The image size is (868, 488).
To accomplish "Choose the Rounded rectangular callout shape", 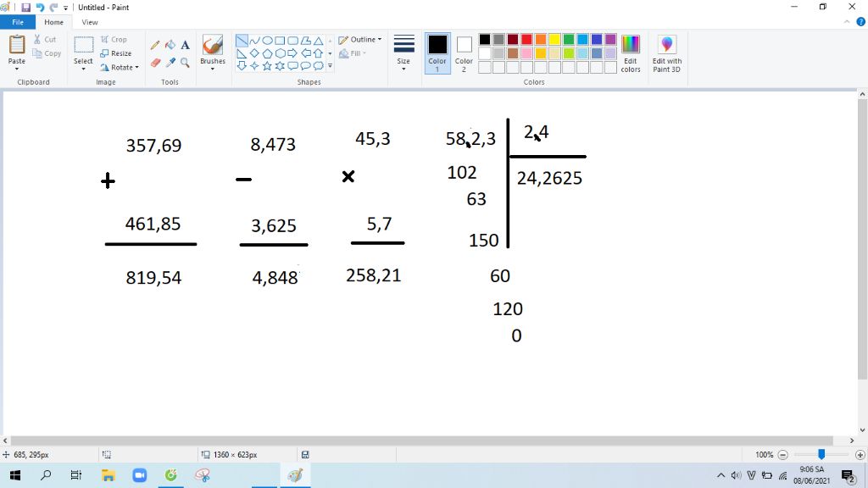I will 292,66.
